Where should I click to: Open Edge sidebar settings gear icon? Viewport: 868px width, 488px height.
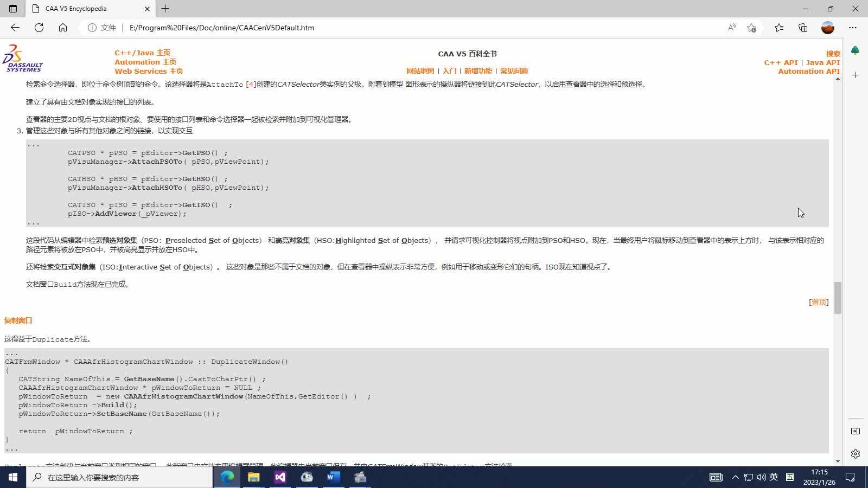pos(856,454)
